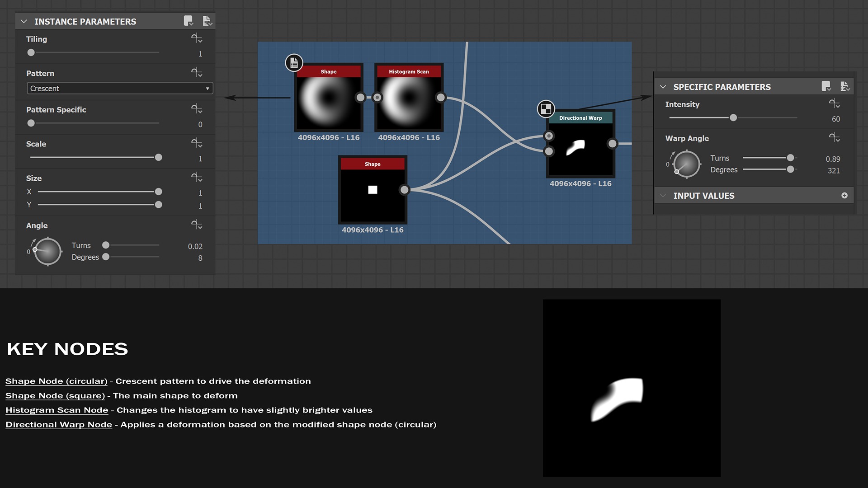Click the Warp Angle expose function icon

pyautogui.click(x=834, y=137)
